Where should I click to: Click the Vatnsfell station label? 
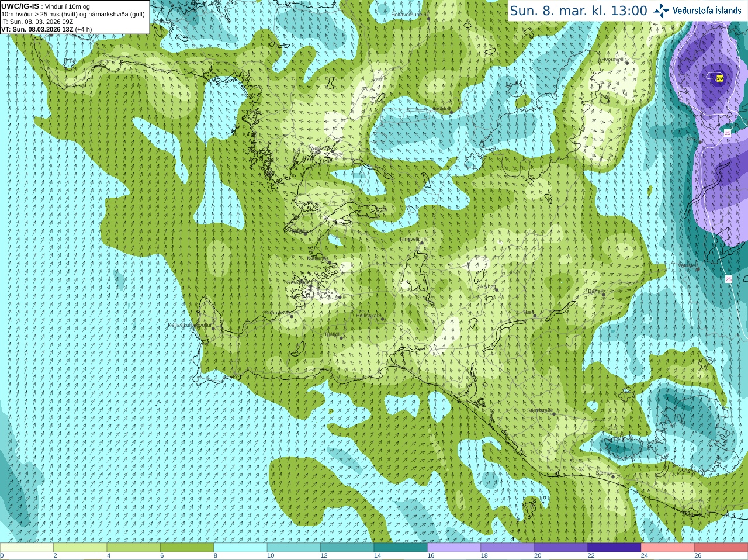[x=688, y=265]
